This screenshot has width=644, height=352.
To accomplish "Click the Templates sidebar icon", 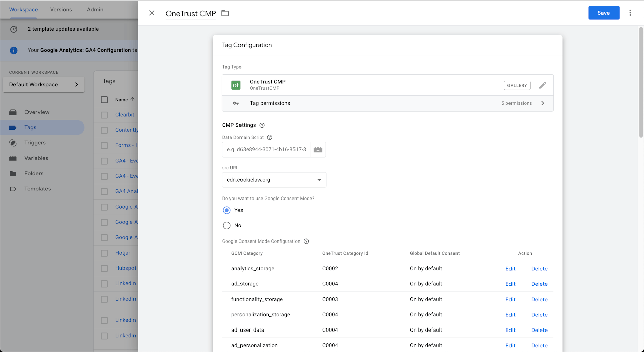I will 13,189.
